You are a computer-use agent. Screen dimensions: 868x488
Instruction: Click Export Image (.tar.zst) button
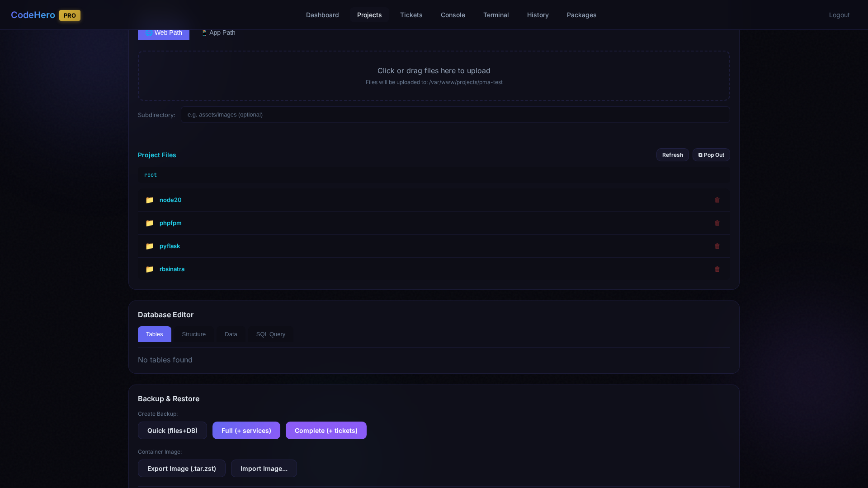pyautogui.click(x=181, y=468)
